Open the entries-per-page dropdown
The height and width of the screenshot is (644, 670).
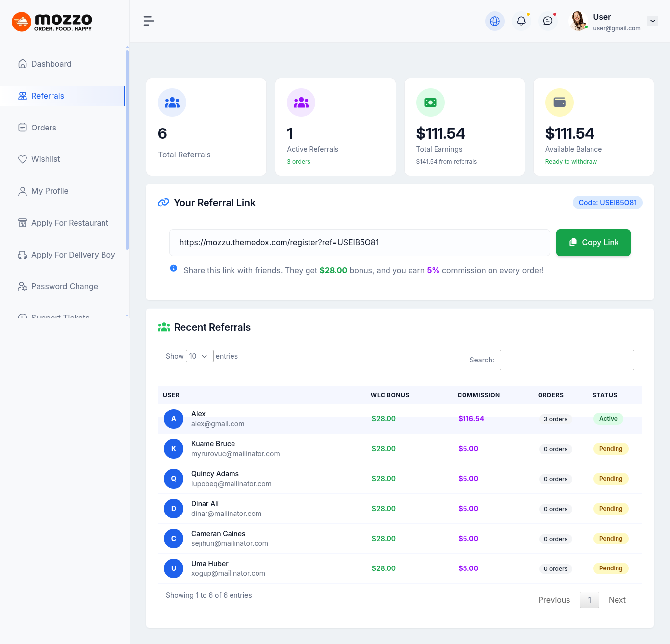[199, 356]
